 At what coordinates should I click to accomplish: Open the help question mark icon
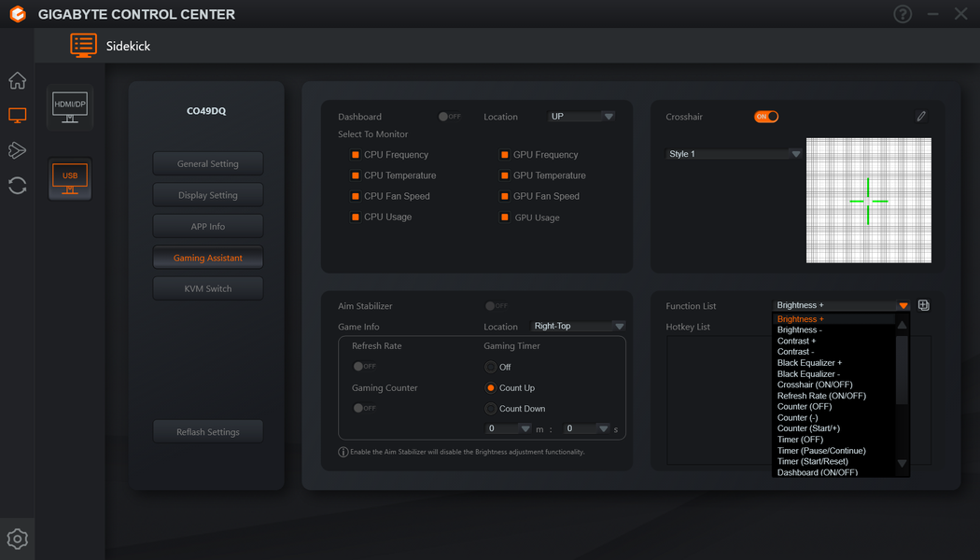pyautogui.click(x=903, y=14)
